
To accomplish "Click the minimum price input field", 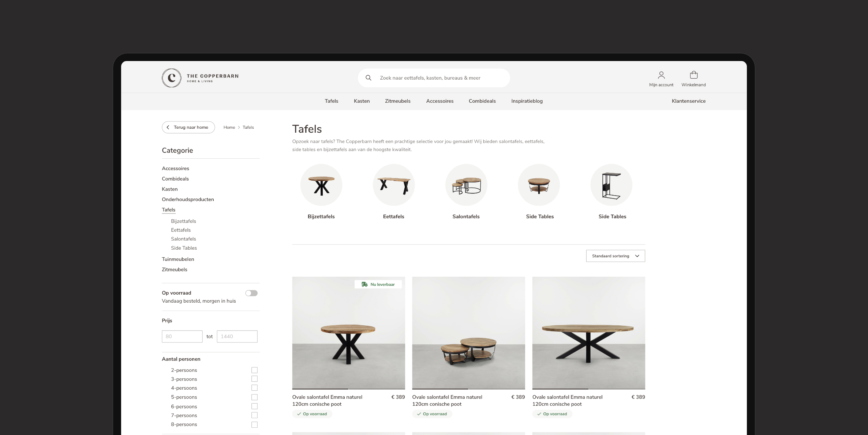I will [182, 336].
